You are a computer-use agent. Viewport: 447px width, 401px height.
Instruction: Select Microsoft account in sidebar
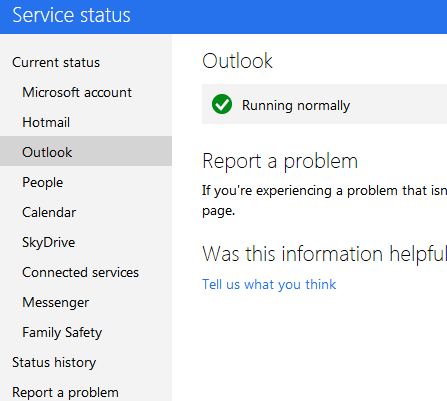pos(77,92)
